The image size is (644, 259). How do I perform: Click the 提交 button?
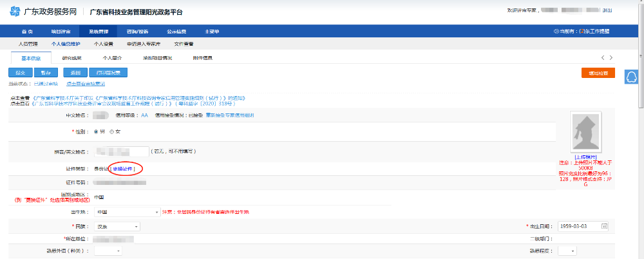tap(21, 73)
